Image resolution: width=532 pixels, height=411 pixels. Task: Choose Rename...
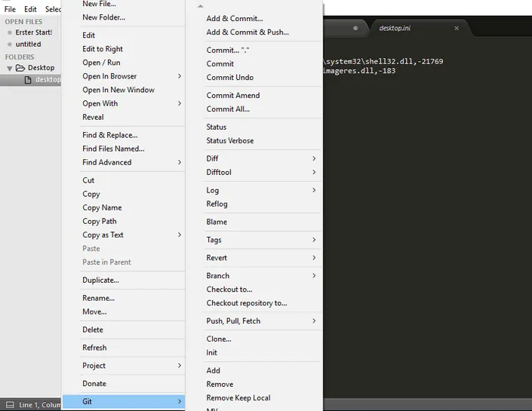pyautogui.click(x=98, y=298)
